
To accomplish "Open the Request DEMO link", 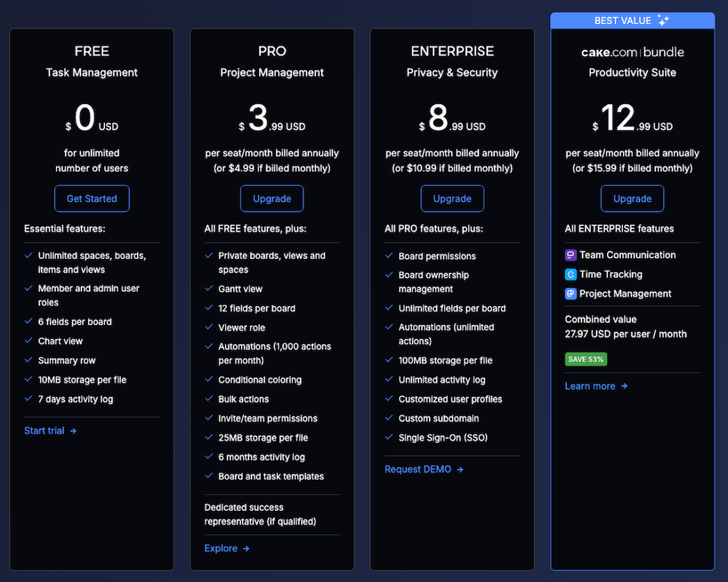I will pos(418,469).
